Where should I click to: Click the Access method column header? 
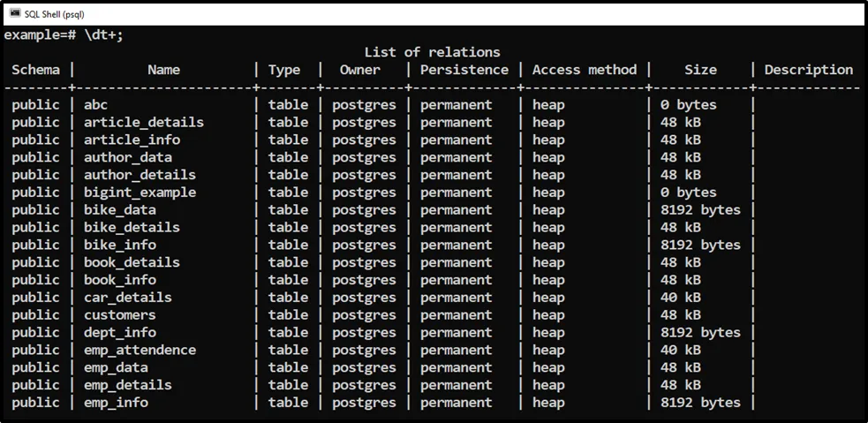584,70
